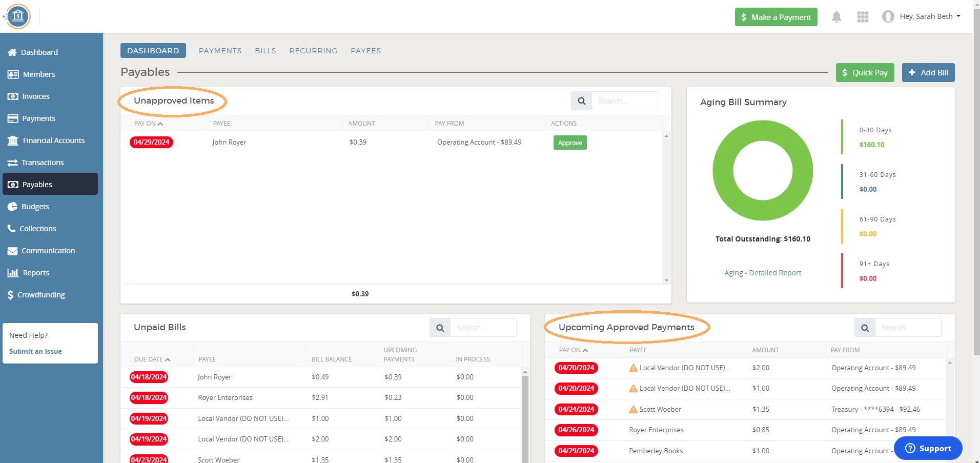Approve the John Royer payment

pos(569,143)
